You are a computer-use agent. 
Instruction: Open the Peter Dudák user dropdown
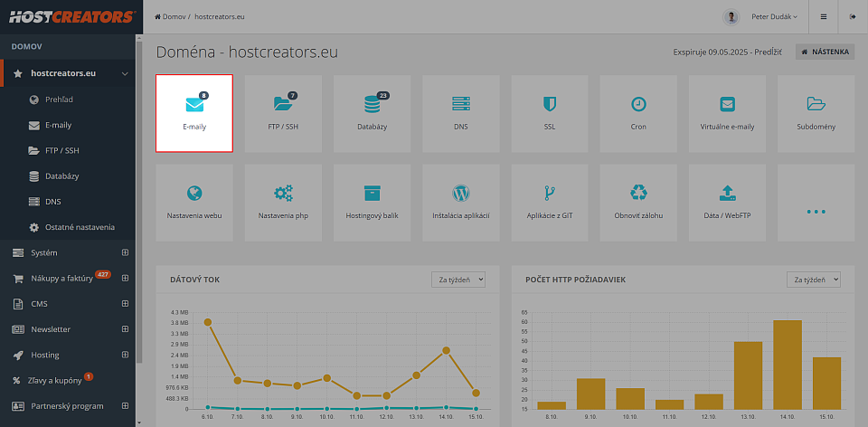tap(774, 16)
